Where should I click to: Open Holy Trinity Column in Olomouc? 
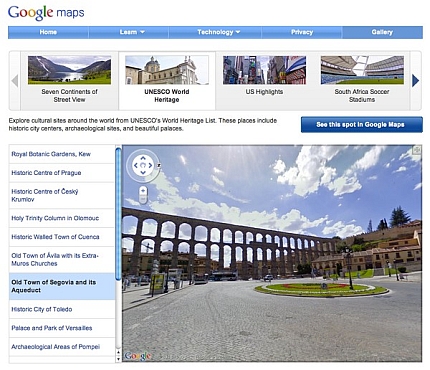coord(62,218)
